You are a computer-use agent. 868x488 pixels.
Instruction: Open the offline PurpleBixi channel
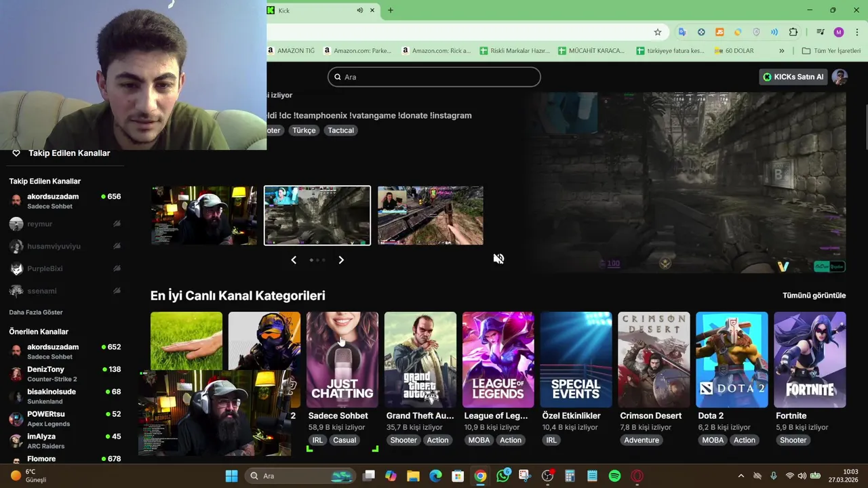[x=66, y=268]
